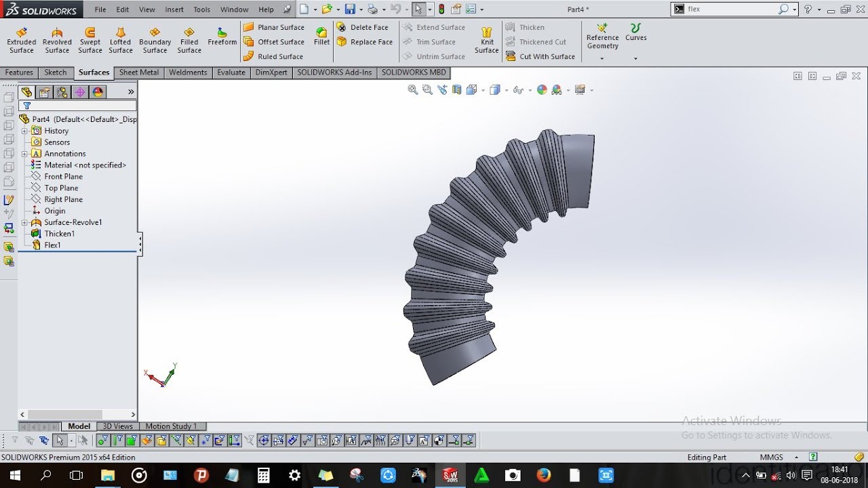The height and width of the screenshot is (488, 868).
Task: Click the Offset Surface command
Action: point(274,42)
